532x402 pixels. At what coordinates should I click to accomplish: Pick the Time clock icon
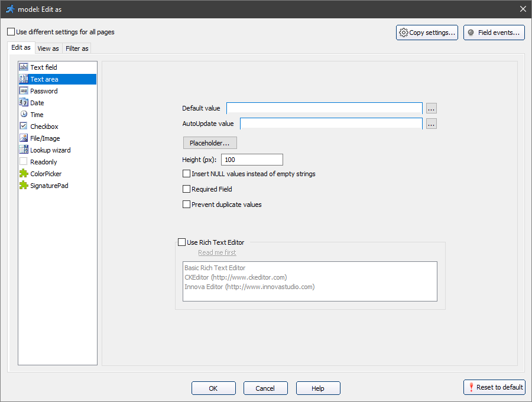(x=24, y=115)
